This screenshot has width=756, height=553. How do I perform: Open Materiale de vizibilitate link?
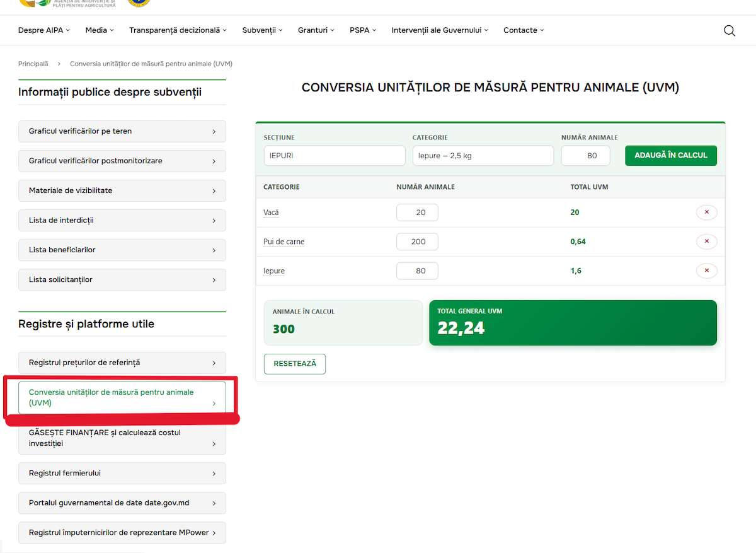122,190
